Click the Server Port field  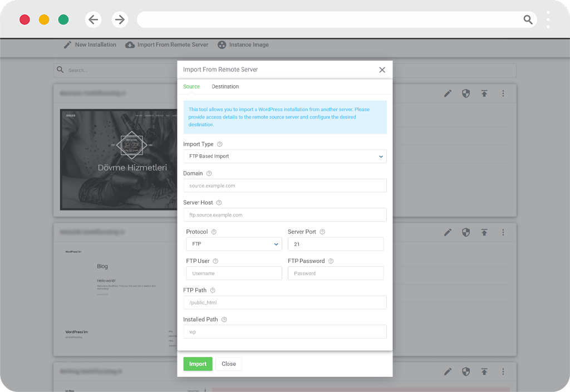(336, 244)
